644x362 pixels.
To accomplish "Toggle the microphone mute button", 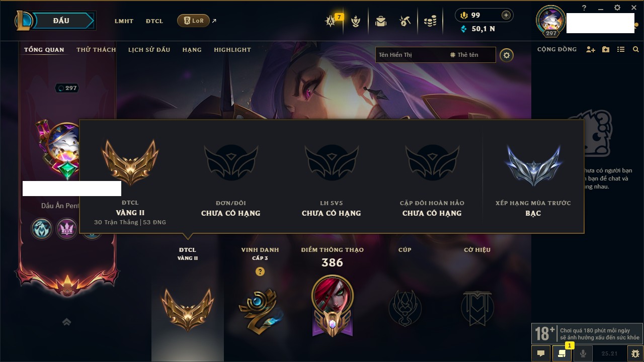I will click(583, 353).
